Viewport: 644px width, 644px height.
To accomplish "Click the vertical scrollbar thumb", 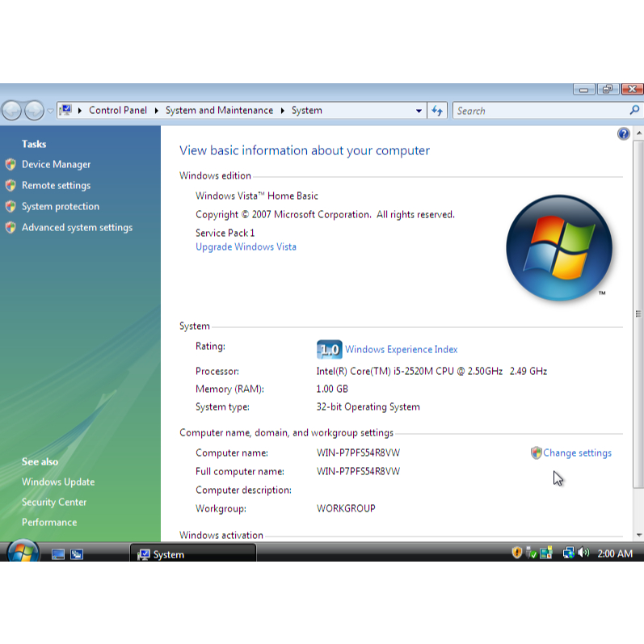I will [638, 314].
